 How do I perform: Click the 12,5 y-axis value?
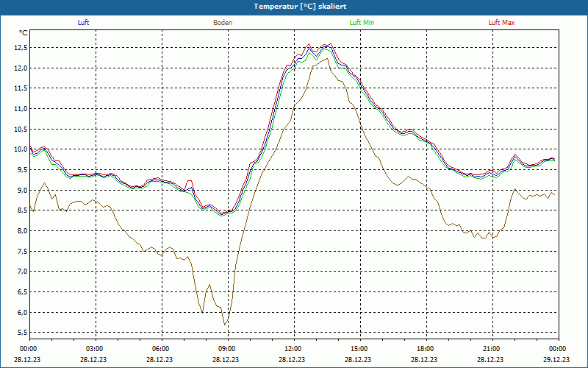pyautogui.click(x=21, y=48)
